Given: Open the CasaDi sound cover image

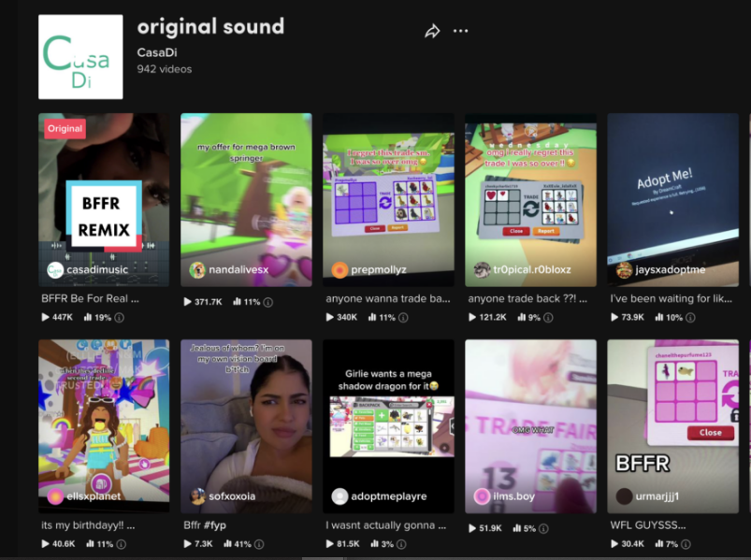Looking at the screenshot, I should pos(80,57).
